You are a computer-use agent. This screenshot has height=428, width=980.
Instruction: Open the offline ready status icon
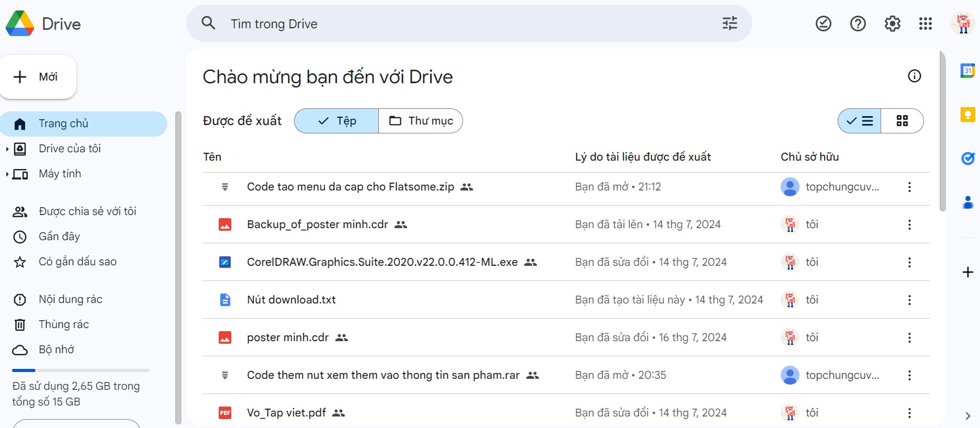[x=823, y=24]
